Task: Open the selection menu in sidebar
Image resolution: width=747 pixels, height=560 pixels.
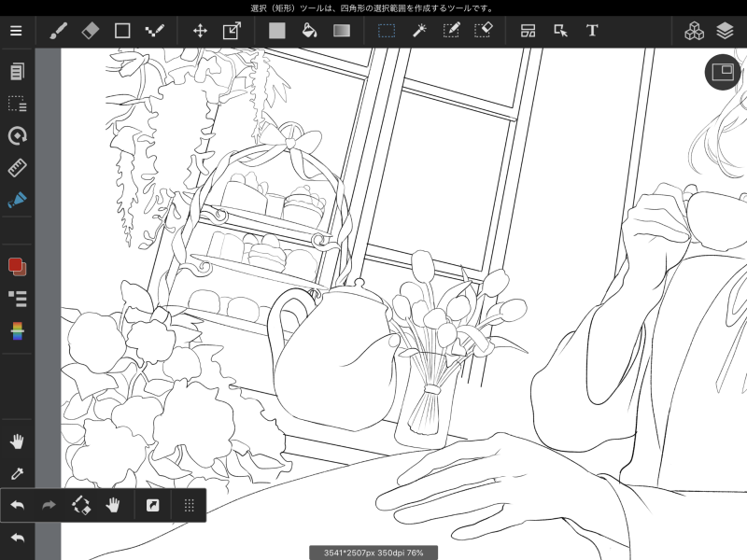Action: click(x=17, y=104)
